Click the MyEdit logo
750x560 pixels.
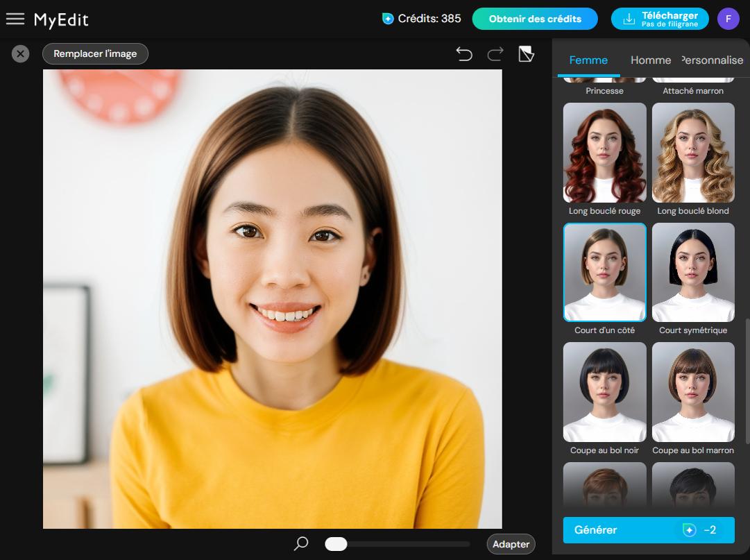61,19
